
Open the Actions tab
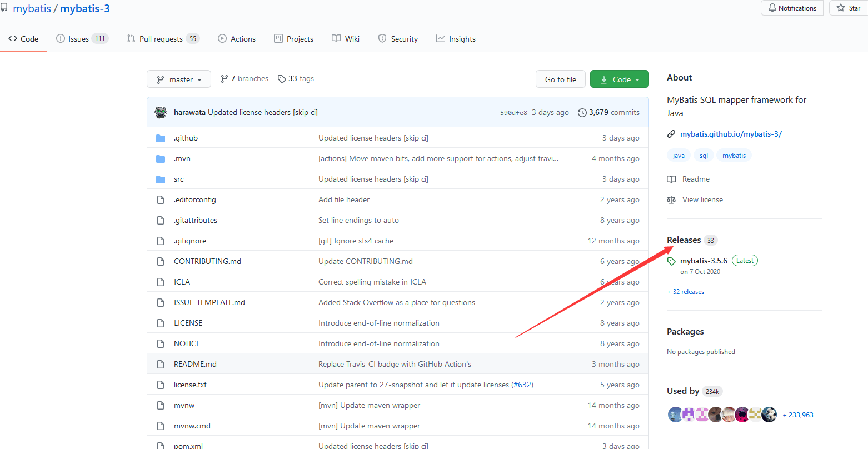[237, 39]
